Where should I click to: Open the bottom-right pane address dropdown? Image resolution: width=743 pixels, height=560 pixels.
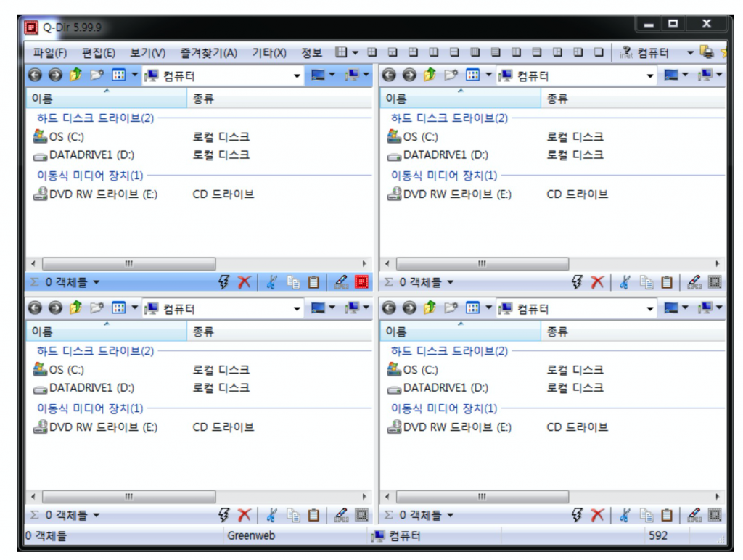point(650,309)
